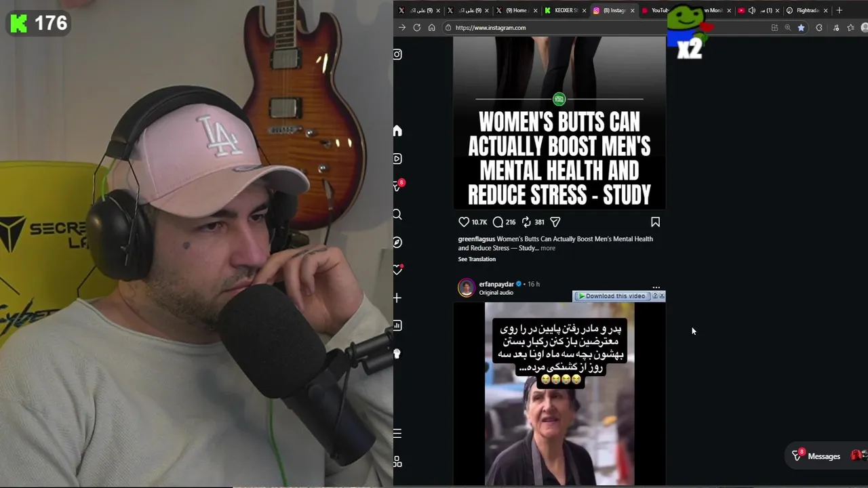The image size is (868, 488).
Task: Open the hamburger More menu in sidebar
Action: [x=397, y=433]
